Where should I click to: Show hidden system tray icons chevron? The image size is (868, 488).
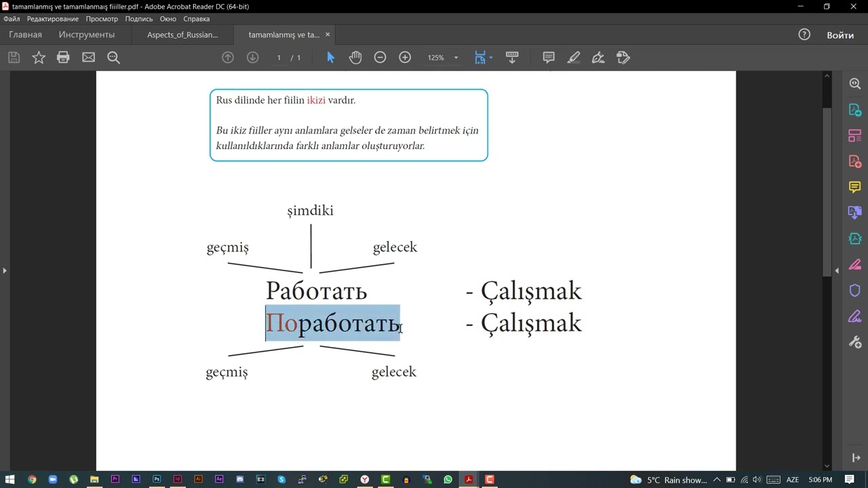(x=717, y=480)
